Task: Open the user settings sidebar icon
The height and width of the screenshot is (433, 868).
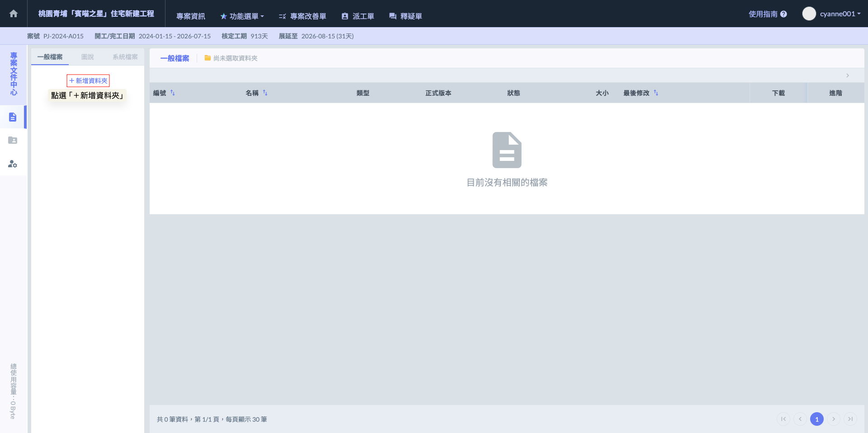Action: pos(13,164)
